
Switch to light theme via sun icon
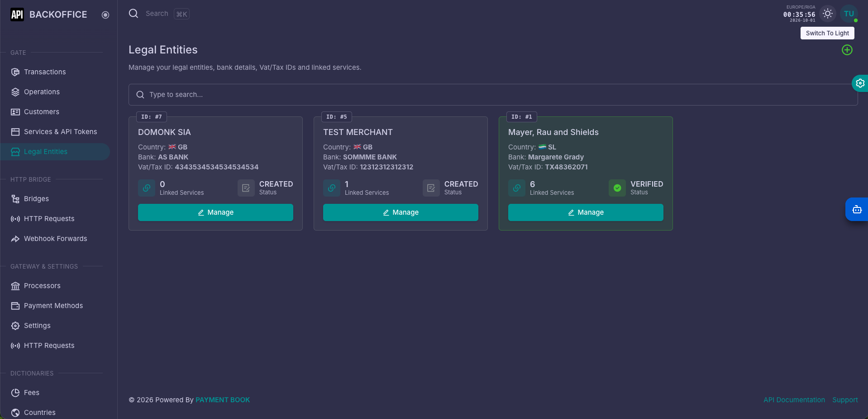tap(828, 14)
